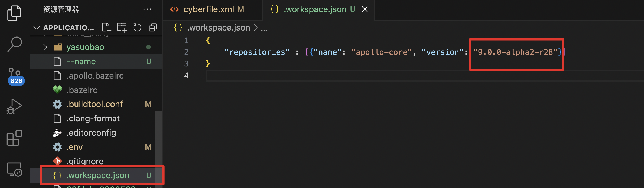644x188 pixels.
Task: Collapse all folders in explorer
Action: click(x=153, y=28)
